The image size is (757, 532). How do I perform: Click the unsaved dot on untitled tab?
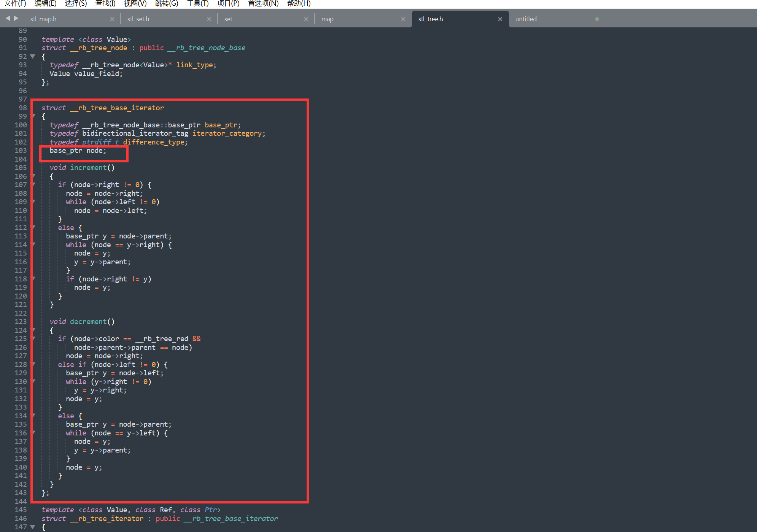point(597,19)
